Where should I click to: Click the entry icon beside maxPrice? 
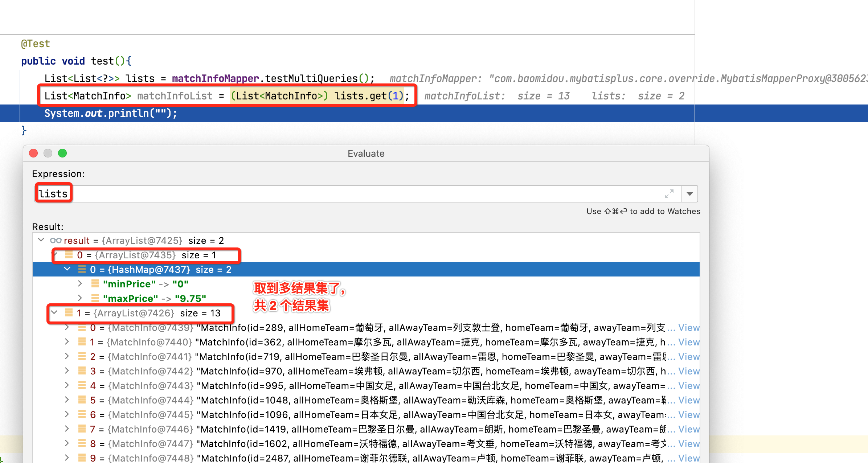tap(95, 298)
